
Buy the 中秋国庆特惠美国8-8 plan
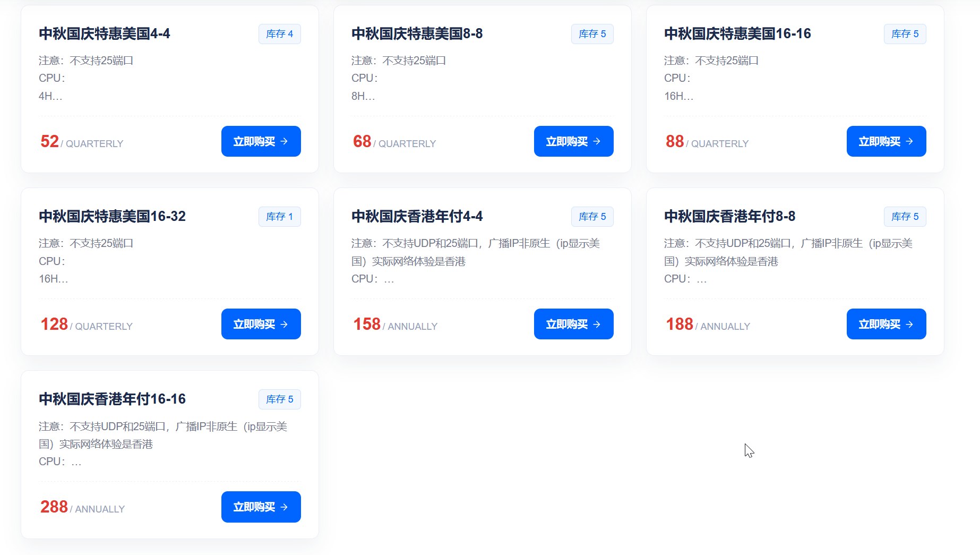coord(573,141)
